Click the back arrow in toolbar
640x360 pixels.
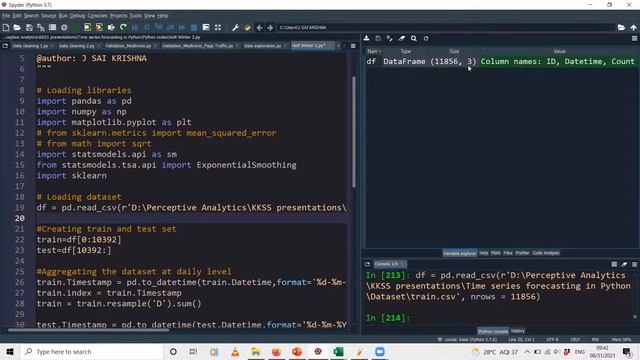(259, 27)
